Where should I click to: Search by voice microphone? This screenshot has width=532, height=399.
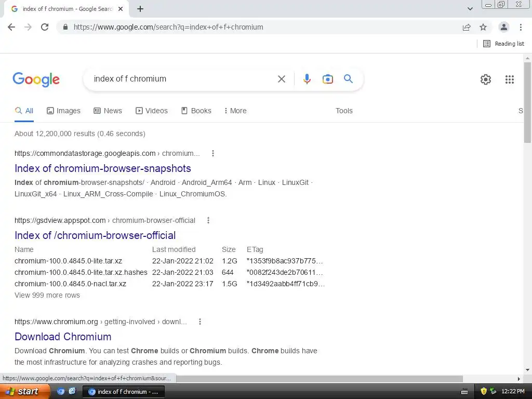307,79
